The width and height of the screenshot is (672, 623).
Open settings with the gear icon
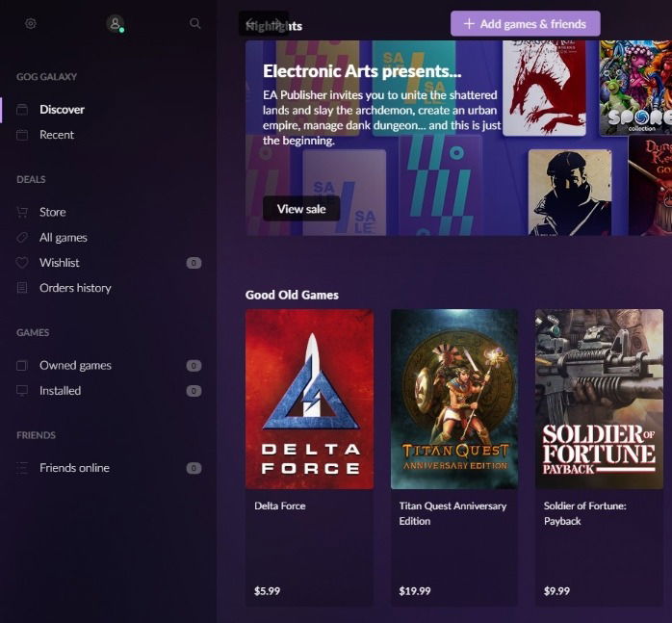[31, 23]
